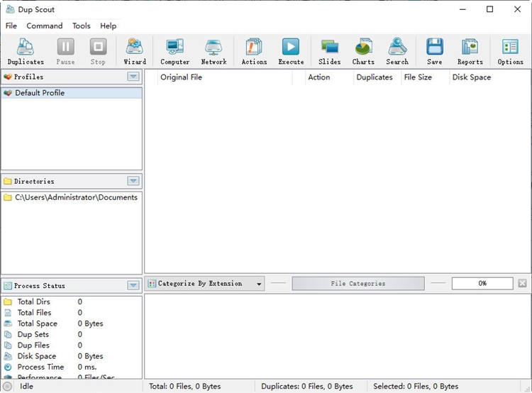Click the 0% progress filter field
Screen dimensions: 532x393
tap(482, 284)
